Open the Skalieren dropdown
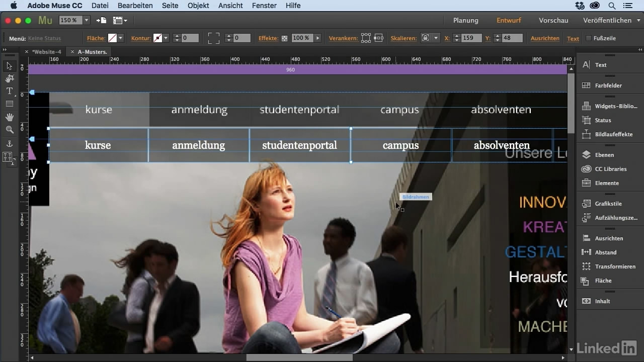This screenshot has width=644, height=362. point(436,38)
